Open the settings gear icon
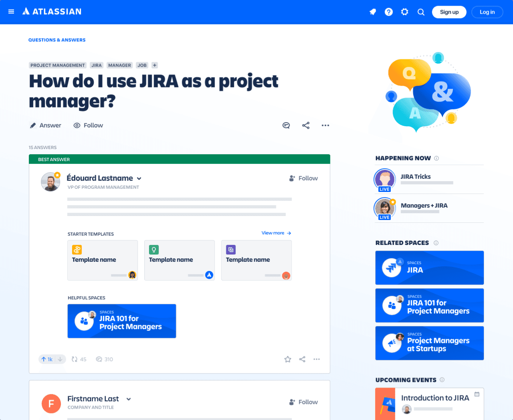Image resolution: width=513 pixels, height=420 pixels. pos(405,12)
